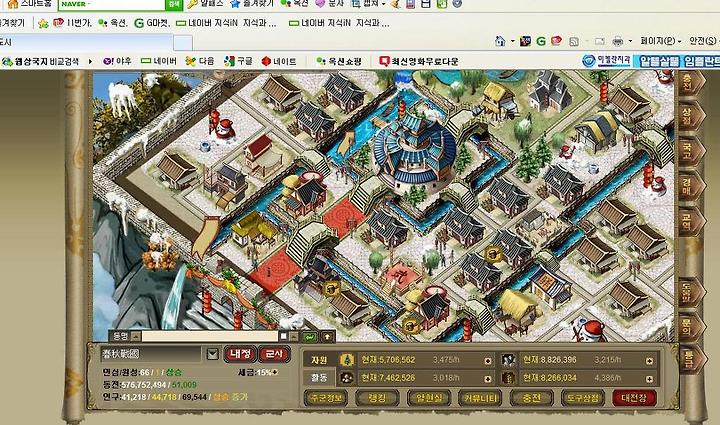Open the 야후 bookmark link

118,61
